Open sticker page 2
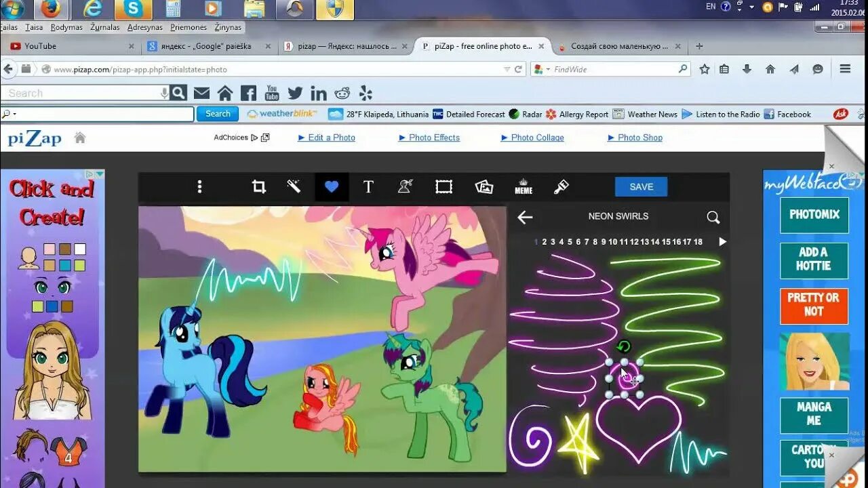Screen dimensions: 868x488 click(x=545, y=242)
